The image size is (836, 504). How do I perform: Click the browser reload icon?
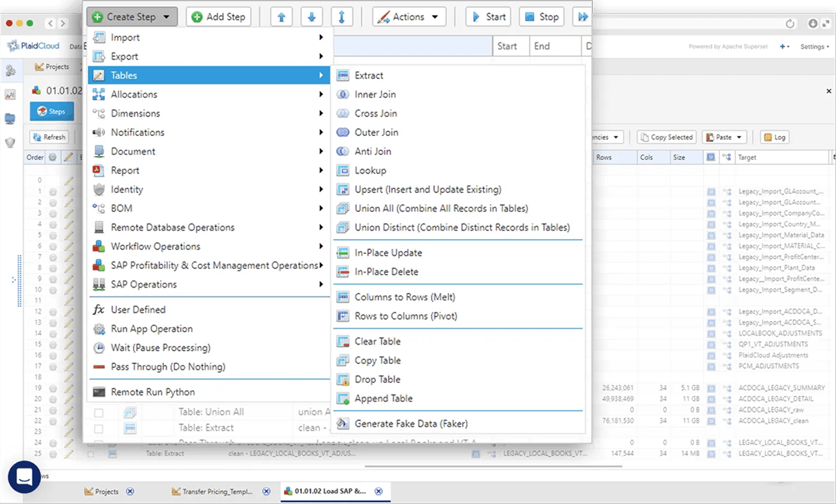pyautogui.click(x=790, y=23)
